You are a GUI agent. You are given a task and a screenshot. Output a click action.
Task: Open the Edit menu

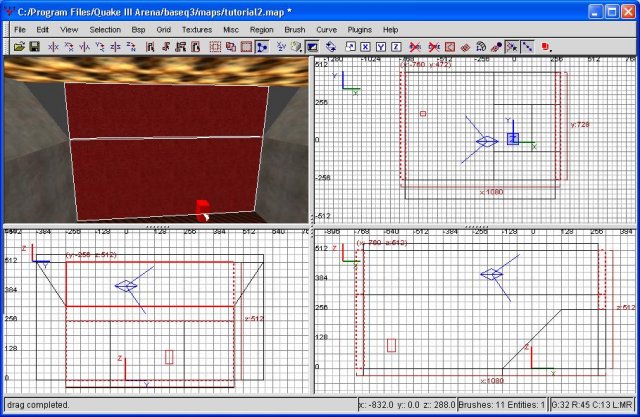click(42, 29)
